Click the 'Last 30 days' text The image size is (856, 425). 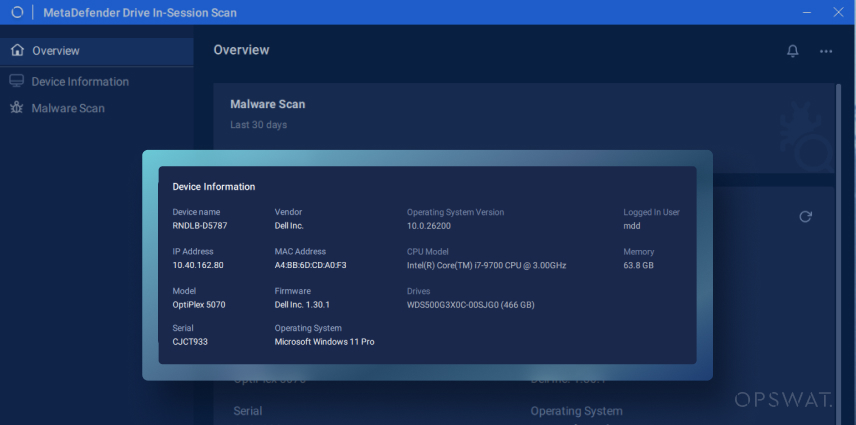coord(258,125)
